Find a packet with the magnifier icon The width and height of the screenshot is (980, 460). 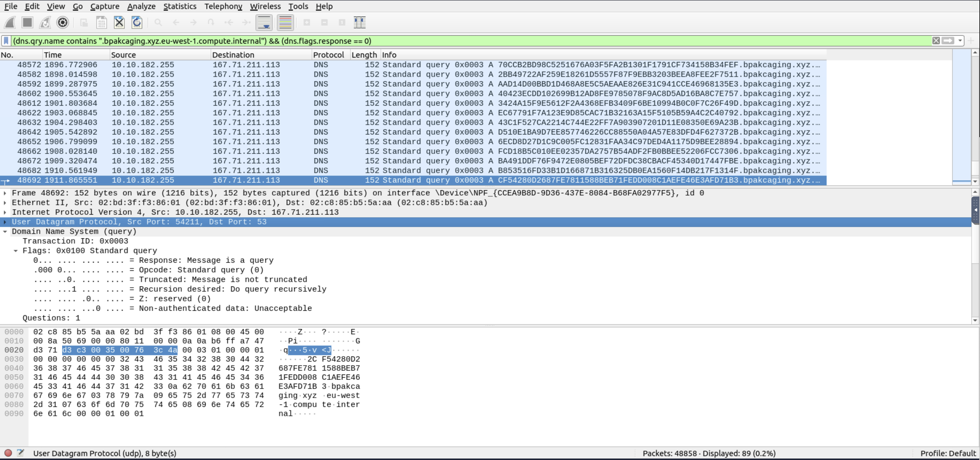point(158,23)
